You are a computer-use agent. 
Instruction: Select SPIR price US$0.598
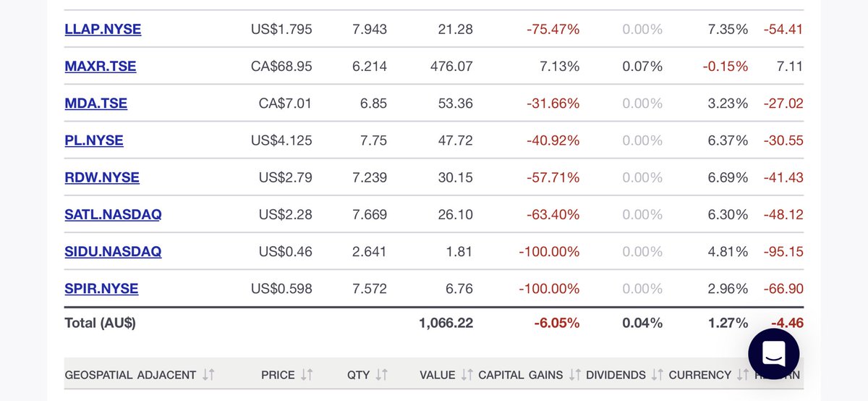(x=281, y=289)
